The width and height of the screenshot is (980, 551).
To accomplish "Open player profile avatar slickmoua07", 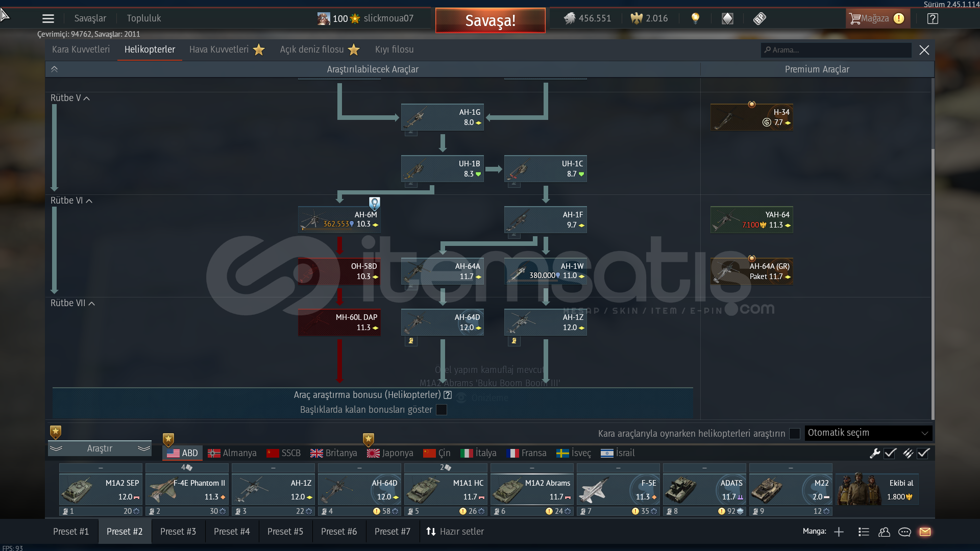I will 323,19.
